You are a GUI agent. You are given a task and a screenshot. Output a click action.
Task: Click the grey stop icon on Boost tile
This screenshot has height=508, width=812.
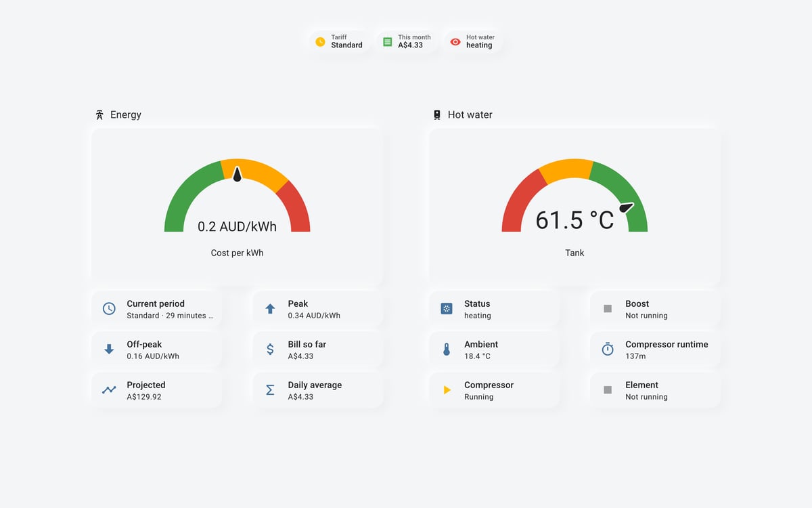(x=608, y=309)
